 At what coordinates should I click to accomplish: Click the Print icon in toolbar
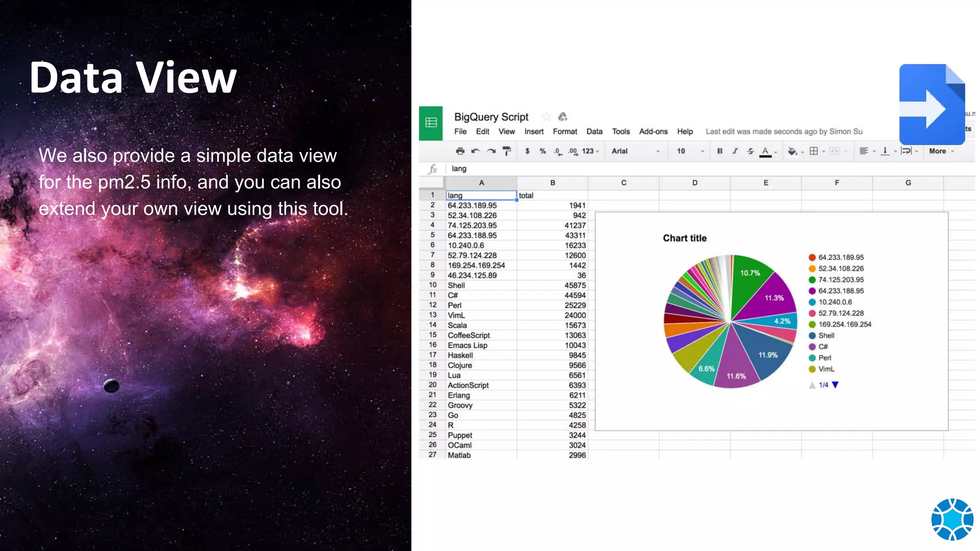pyautogui.click(x=460, y=151)
